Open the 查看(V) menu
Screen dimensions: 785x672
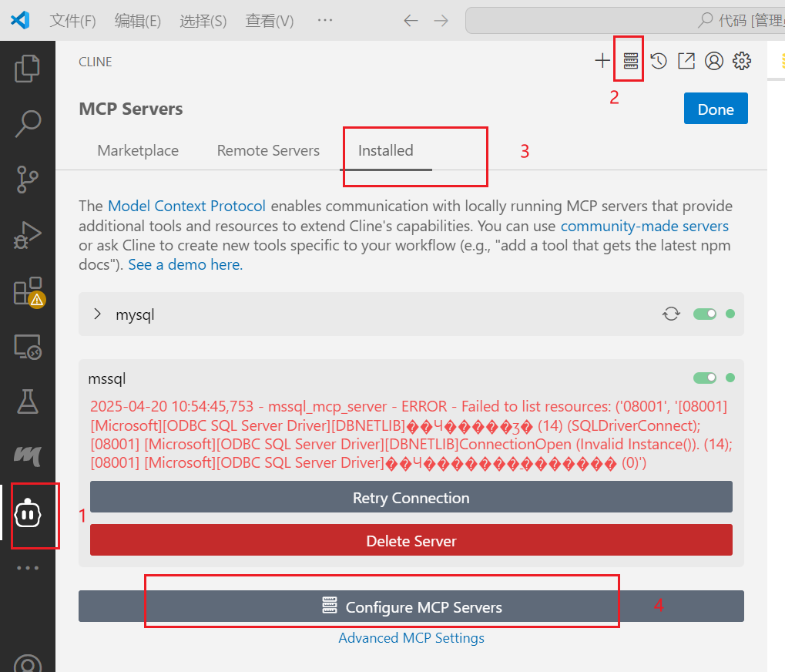(x=270, y=21)
